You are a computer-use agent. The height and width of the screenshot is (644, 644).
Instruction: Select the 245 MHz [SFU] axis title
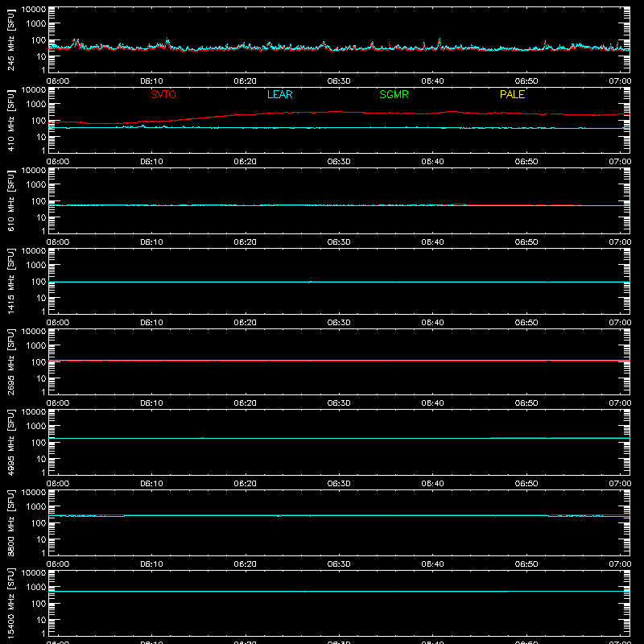[10, 39]
